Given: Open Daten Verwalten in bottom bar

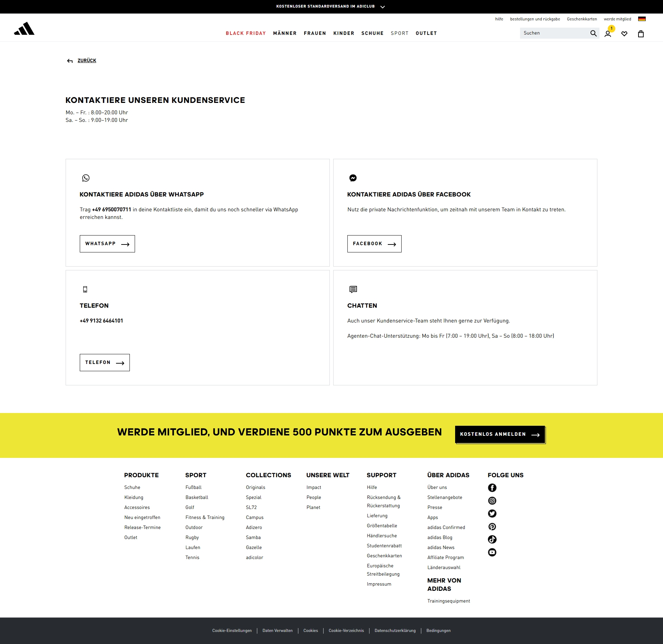Looking at the screenshot, I should (x=278, y=631).
